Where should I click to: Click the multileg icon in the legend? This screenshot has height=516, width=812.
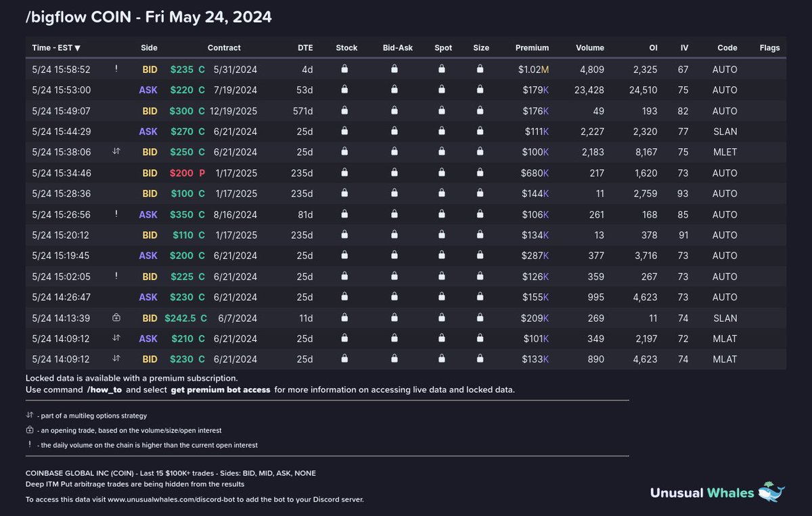coord(30,415)
